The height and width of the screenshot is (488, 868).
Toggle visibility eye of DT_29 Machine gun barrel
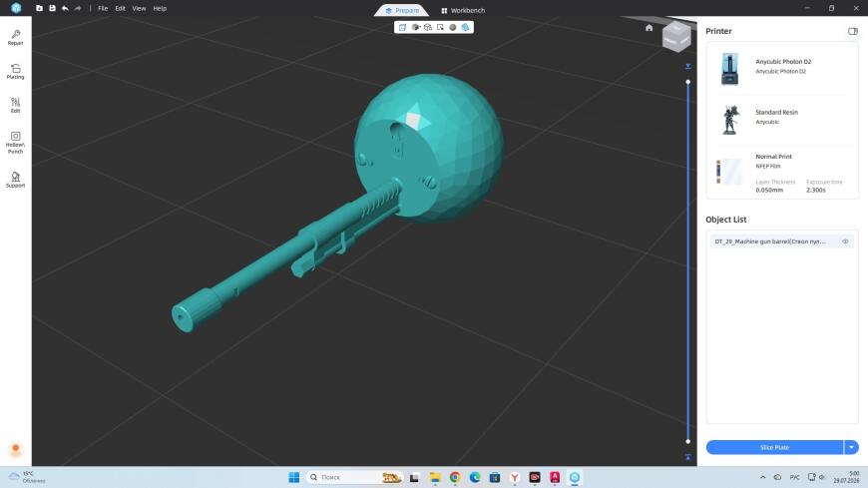tap(845, 242)
